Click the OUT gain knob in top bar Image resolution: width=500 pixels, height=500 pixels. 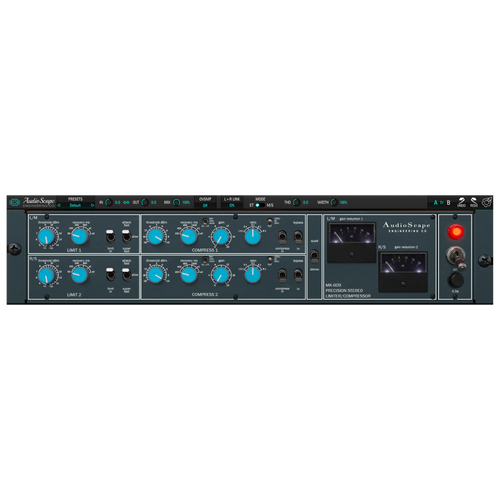tap(145, 202)
